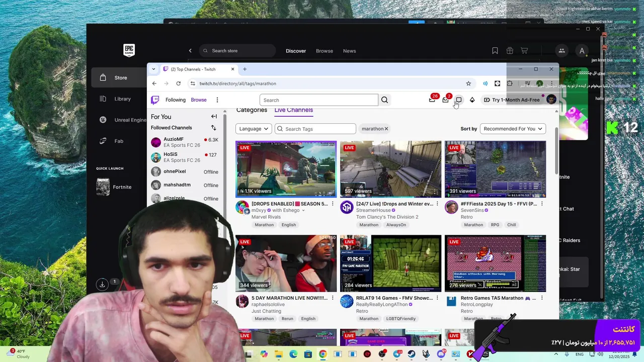Open Epic Games downloads icon
This screenshot has height=362, width=644.
point(102,284)
